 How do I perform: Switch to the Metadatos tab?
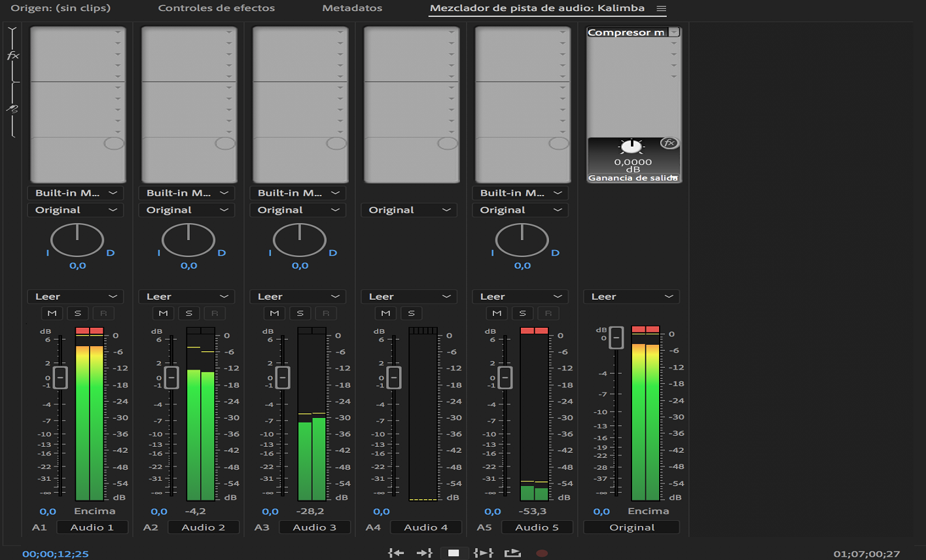[x=352, y=9]
